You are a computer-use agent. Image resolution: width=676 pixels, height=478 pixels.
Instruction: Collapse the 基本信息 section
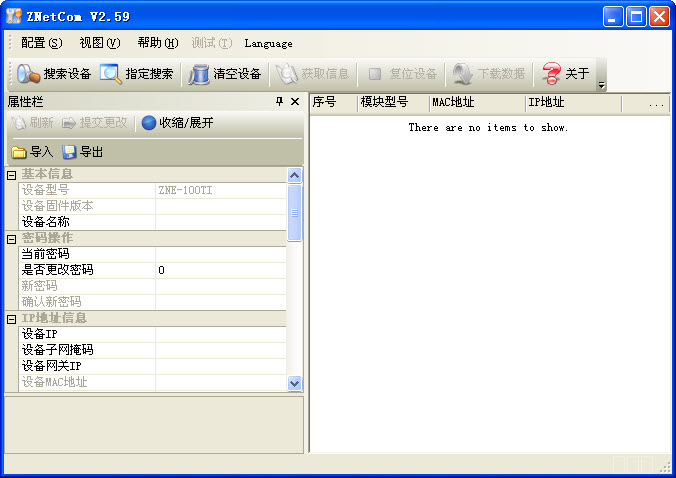12,175
